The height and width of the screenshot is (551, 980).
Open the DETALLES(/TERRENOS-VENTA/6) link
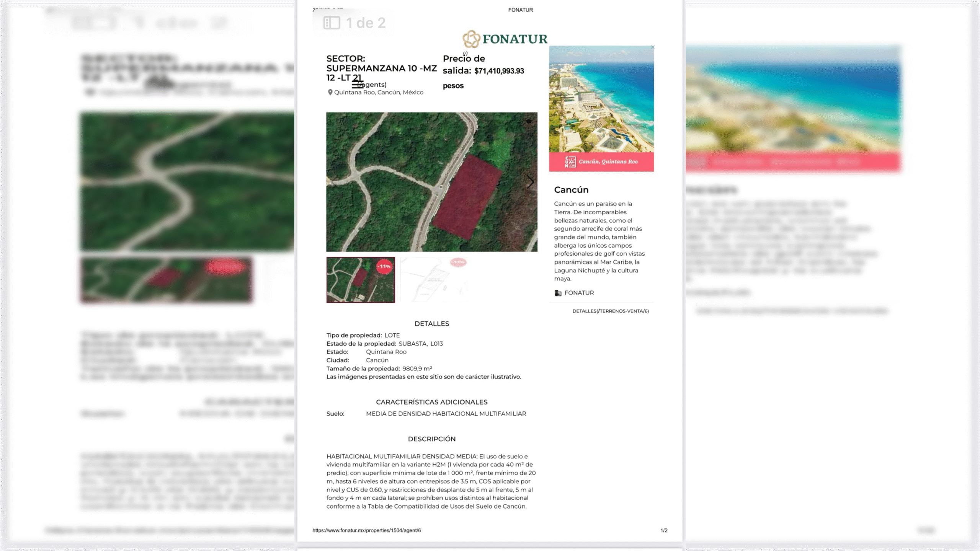coord(610,311)
